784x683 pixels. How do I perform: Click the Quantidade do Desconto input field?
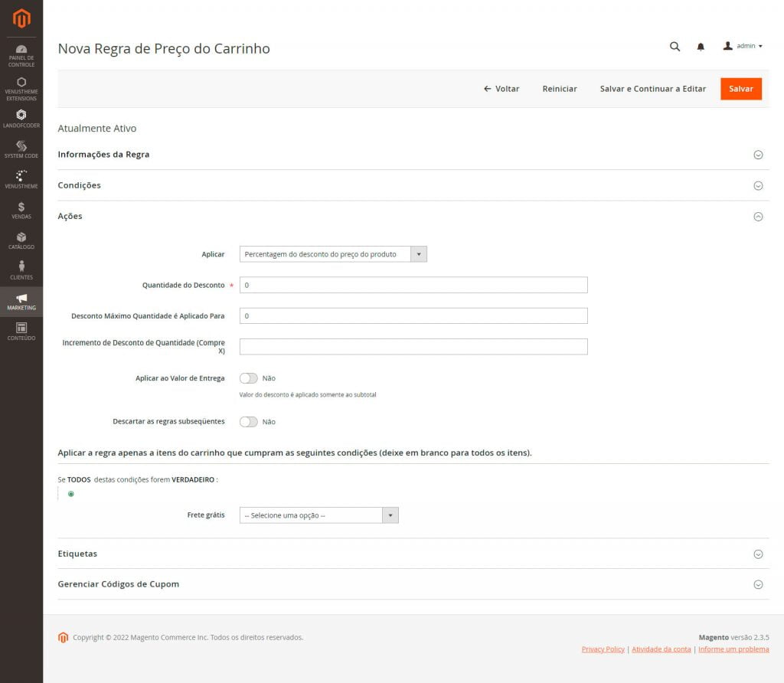[x=413, y=285]
